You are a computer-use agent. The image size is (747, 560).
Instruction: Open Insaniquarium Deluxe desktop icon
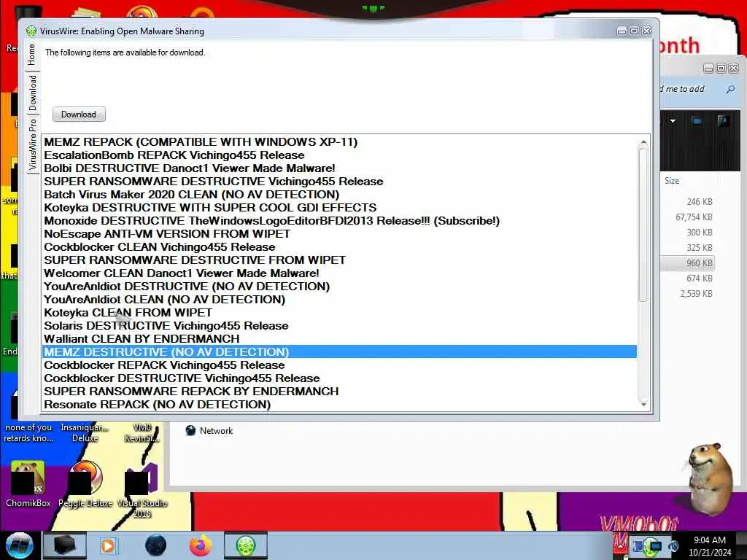(85, 432)
